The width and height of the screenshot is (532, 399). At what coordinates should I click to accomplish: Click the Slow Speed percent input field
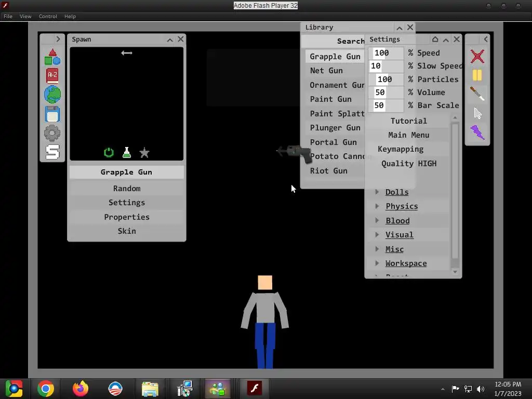[x=386, y=66]
